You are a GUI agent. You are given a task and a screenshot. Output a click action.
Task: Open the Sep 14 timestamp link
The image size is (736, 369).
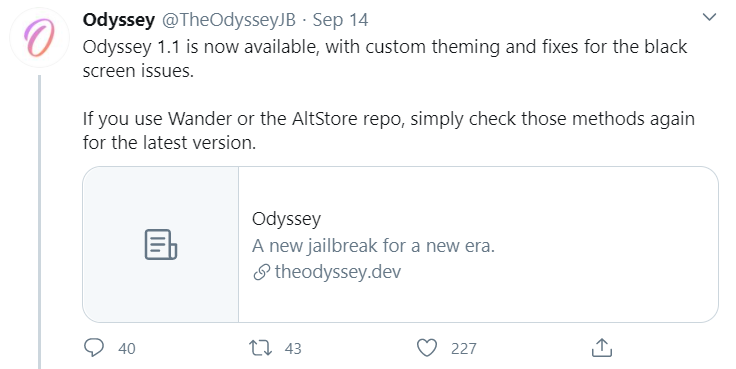(340, 20)
